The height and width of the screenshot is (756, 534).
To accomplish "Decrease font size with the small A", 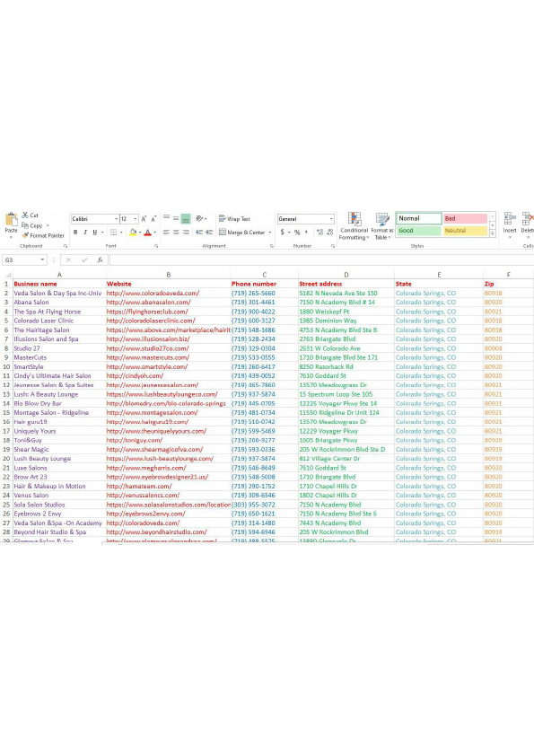I will tap(153, 219).
